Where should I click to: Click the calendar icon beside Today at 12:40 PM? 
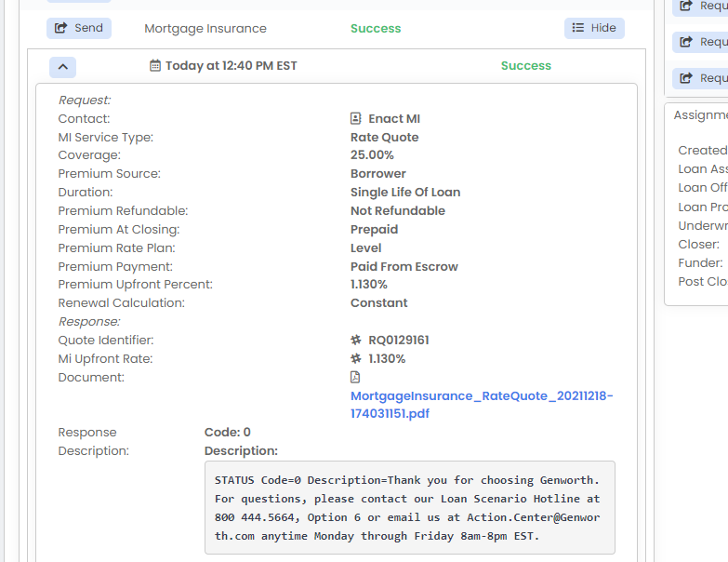click(x=155, y=65)
